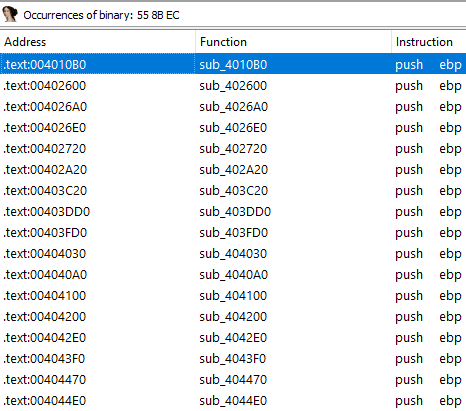466x411 pixels.
Task: Select the sub_4042E0 function entry
Action: (233, 338)
